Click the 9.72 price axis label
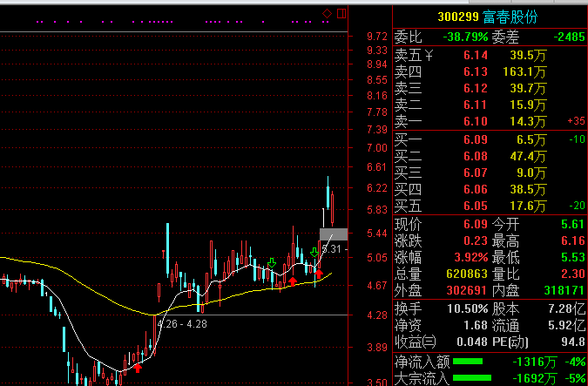This screenshot has height=386, width=588. (x=377, y=37)
